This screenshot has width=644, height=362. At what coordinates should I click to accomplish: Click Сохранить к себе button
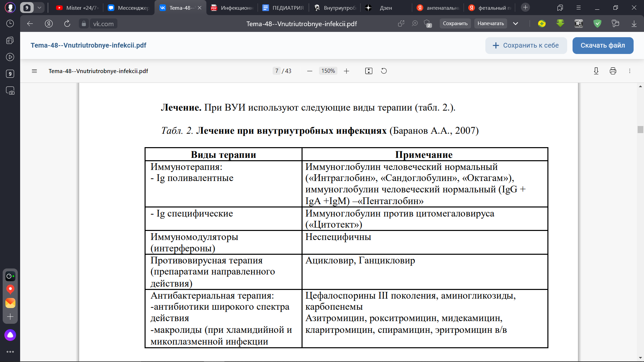pyautogui.click(x=526, y=46)
